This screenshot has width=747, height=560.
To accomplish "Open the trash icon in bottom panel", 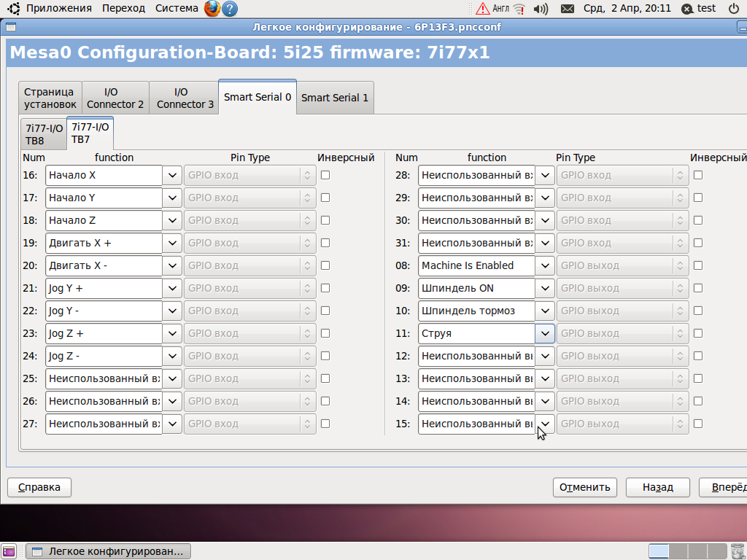I will pos(738,551).
